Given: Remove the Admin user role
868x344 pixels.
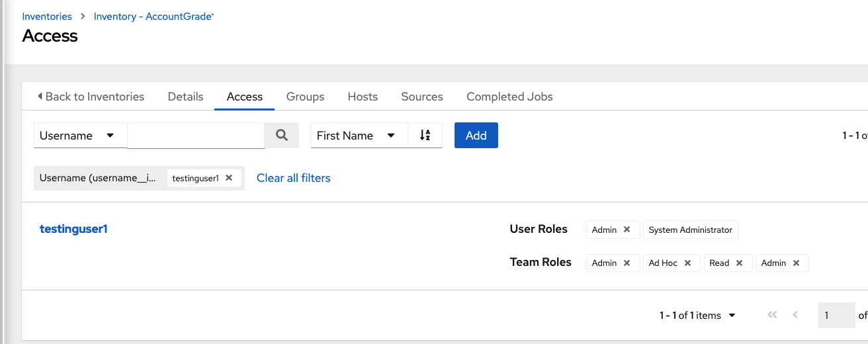Looking at the screenshot, I should pyautogui.click(x=627, y=230).
